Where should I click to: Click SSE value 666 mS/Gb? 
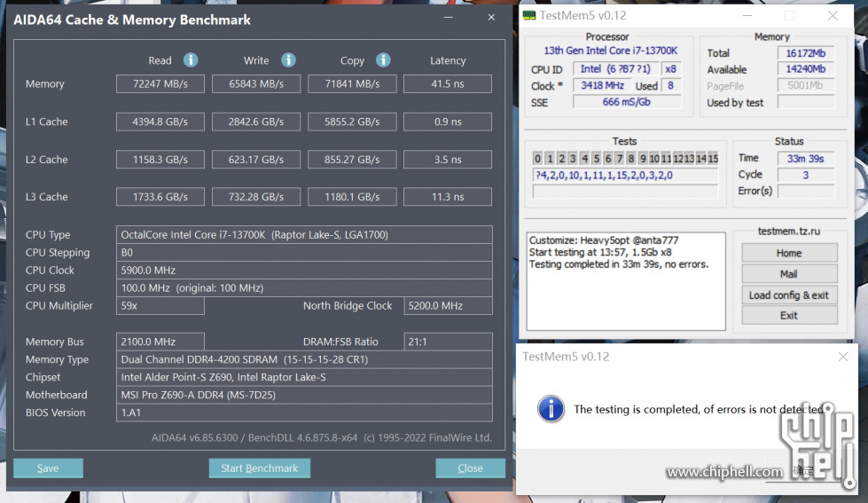626,102
